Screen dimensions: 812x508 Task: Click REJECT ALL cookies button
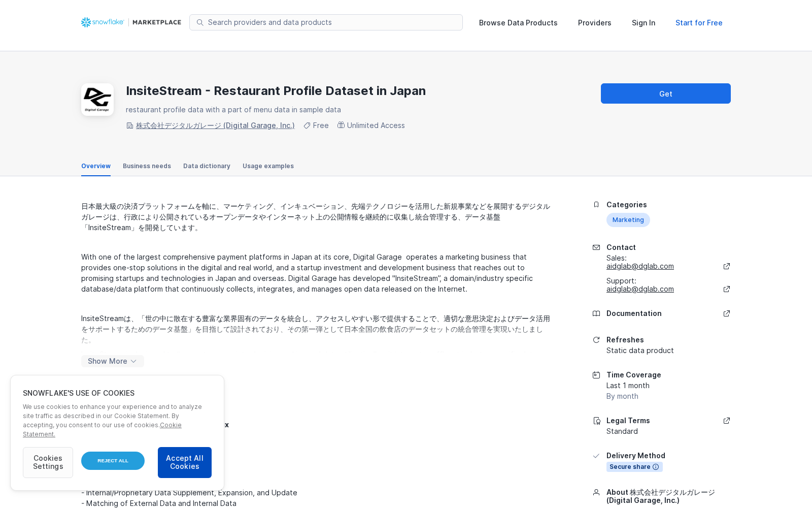click(113, 461)
